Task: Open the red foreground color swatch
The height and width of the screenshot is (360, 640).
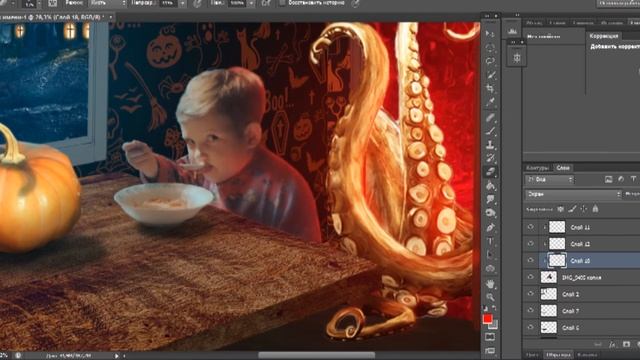Action: [487, 319]
